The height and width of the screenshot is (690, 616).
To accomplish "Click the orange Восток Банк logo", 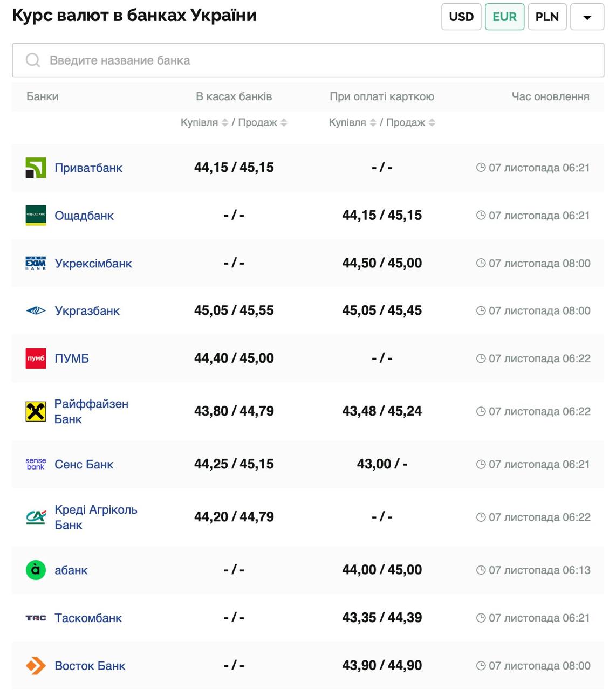I will tap(36, 666).
